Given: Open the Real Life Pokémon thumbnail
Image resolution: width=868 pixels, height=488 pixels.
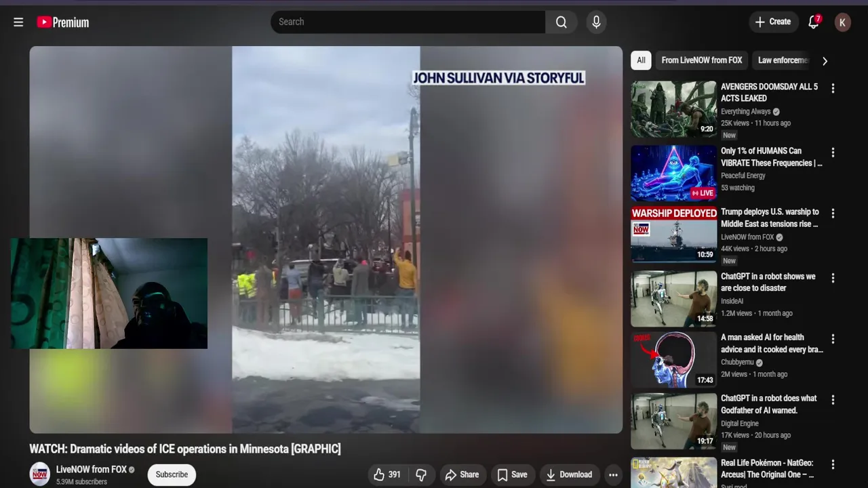Looking at the screenshot, I should 673,473.
